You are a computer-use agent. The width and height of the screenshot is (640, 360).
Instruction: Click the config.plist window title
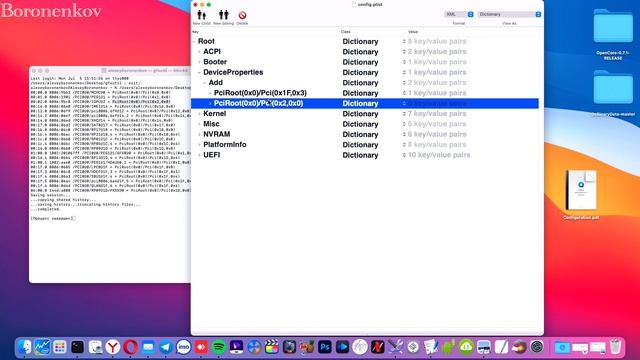[x=370, y=4]
